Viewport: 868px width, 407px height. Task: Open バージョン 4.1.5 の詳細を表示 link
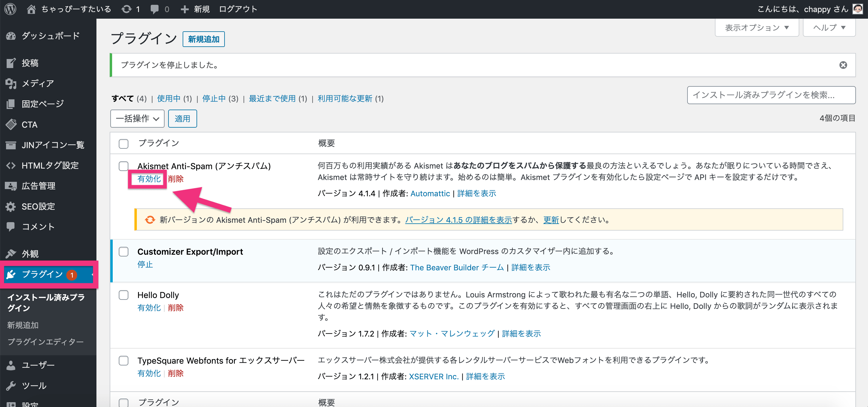coord(458,220)
